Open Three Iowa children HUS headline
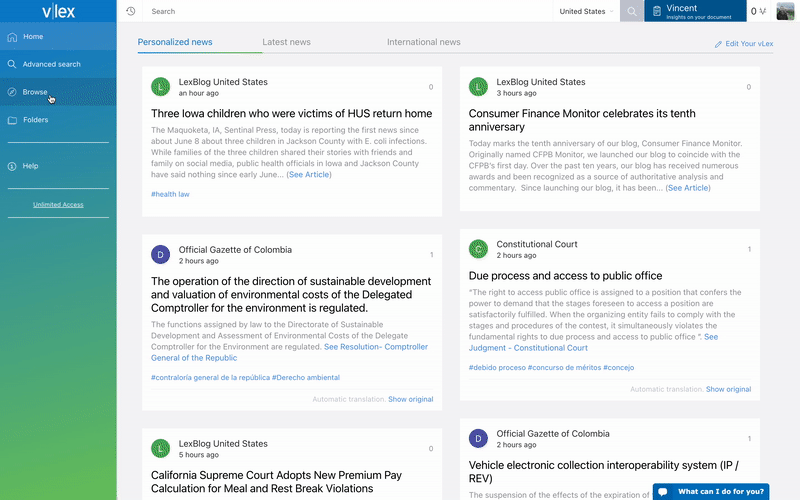Image resolution: width=800 pixels, height=500 pixels. 291,113
